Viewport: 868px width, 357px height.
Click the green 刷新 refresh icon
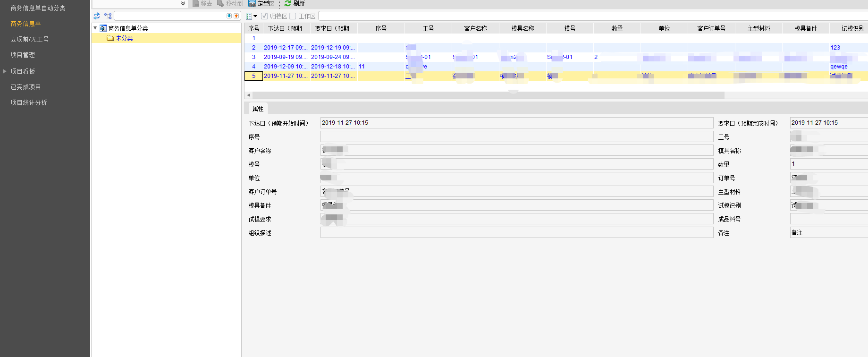(x=287, y=4)
